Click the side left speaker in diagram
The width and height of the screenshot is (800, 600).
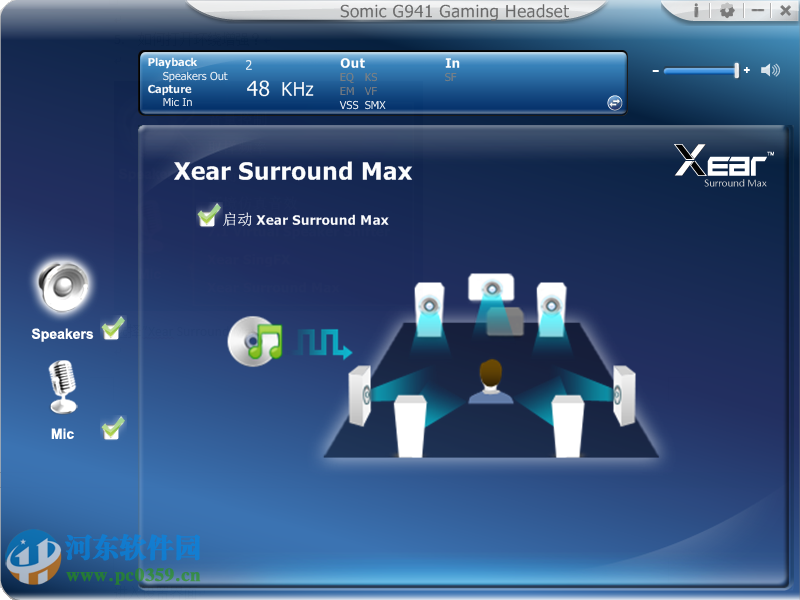coord(360,395)
